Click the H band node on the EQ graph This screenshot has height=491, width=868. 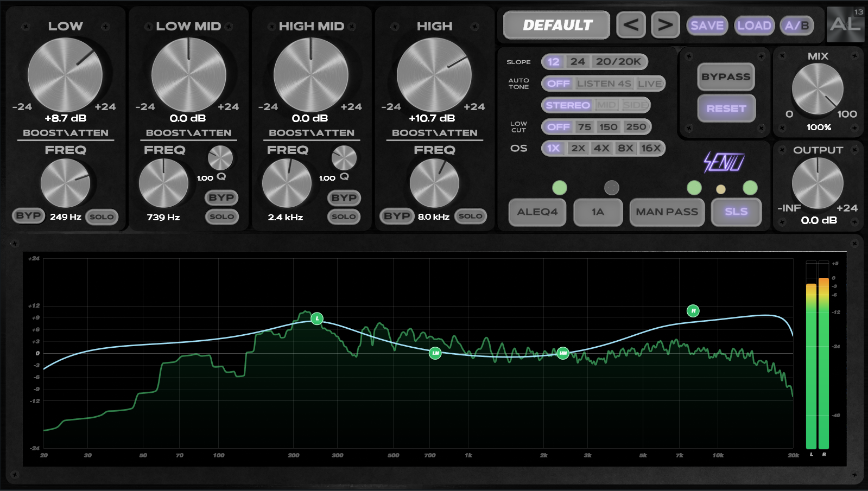pos(693,311)
